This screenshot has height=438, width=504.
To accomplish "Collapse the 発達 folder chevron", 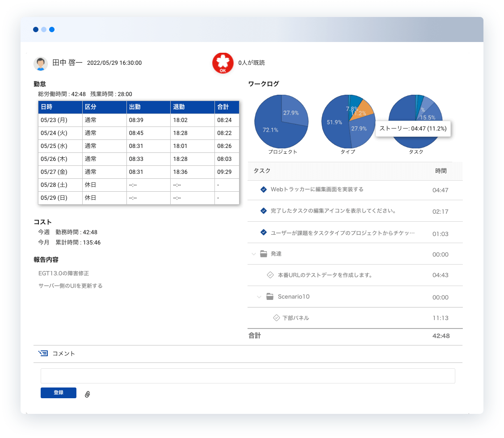I will 254,254.
